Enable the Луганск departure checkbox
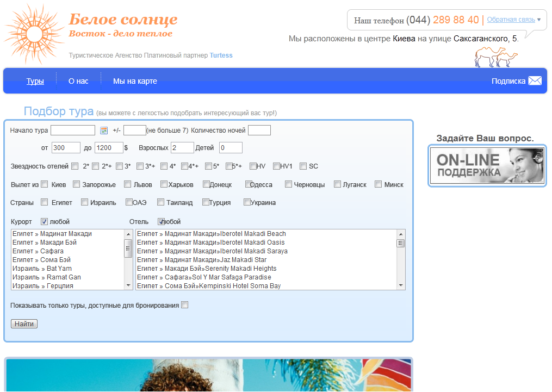This screenshot has width=552, height=392. [337, 184]
